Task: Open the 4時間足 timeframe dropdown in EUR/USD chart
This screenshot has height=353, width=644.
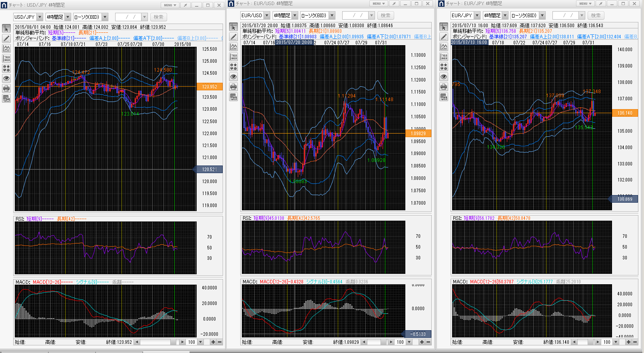Action: [295, 16]
